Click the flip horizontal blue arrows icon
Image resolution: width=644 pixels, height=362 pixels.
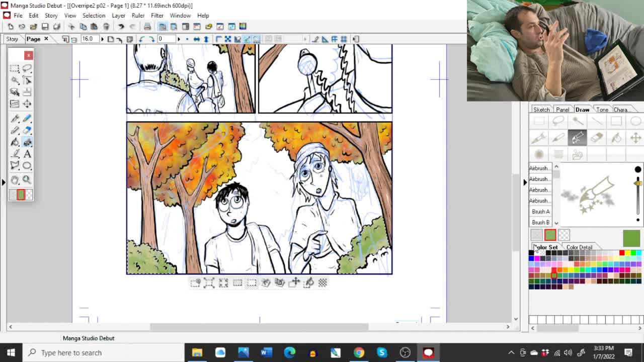pyautogui.click(x=197, y=39)
